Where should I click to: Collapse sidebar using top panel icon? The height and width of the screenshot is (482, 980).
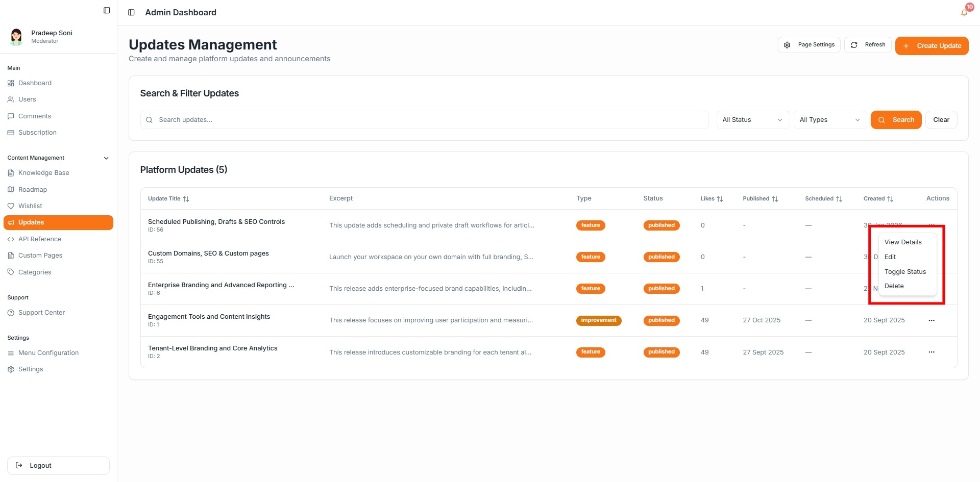pyautogui.click(x=107, y=10)
